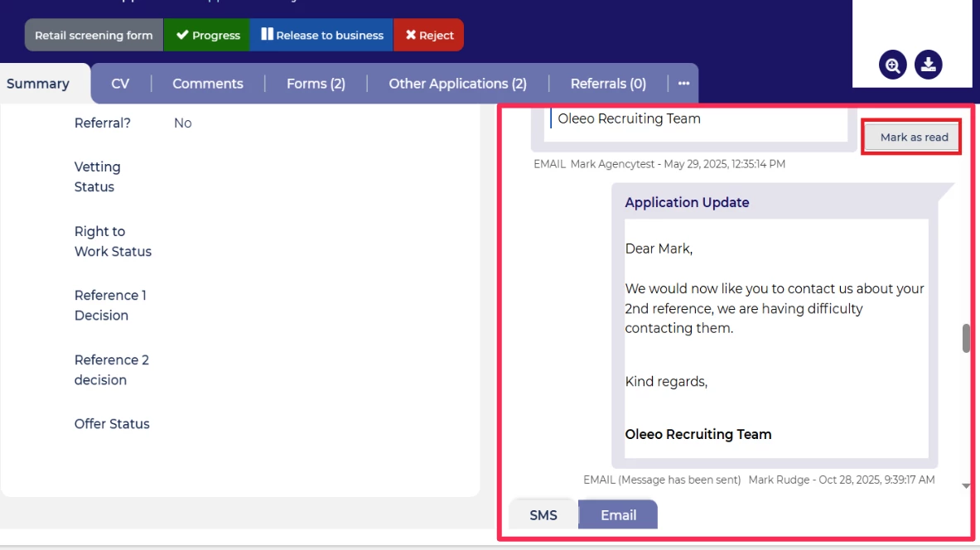Click the Vetting Status label
Screen dimensions: 980x550
(98, 177)
